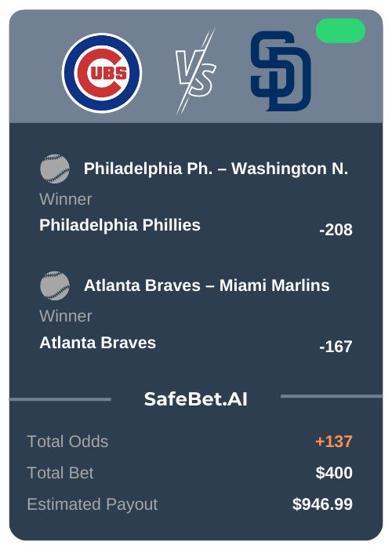Click the $946.99 estimated payout
This screenshot has width=392, height=549.
(322, 504)
